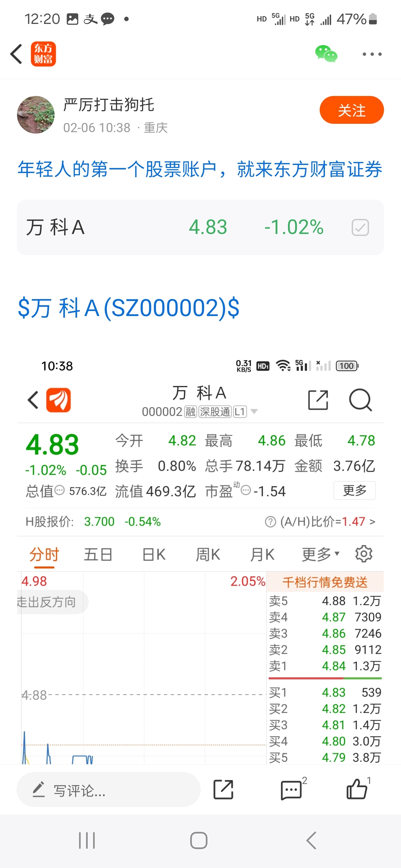This screenshot has width=401, height=868.
Task: Follow the author with 关注 button
Action: pos(351,110)
